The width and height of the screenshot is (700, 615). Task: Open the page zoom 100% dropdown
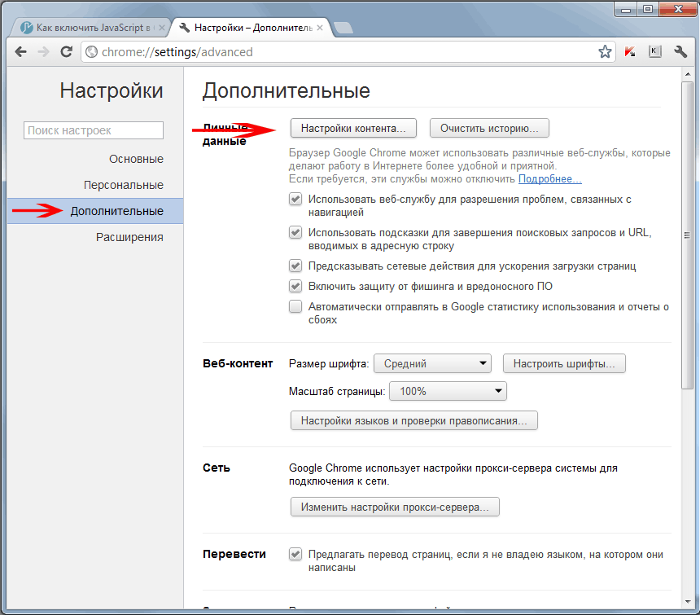point(448,391)
